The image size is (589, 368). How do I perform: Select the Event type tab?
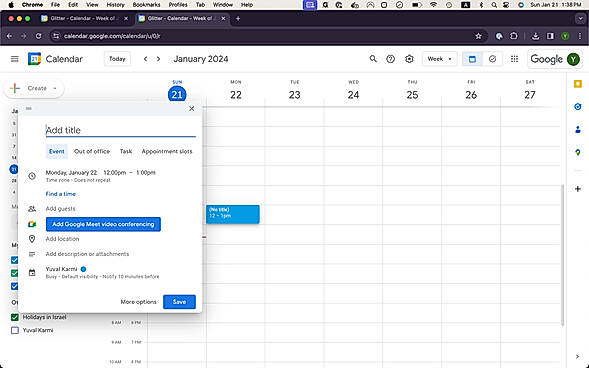[57, 151]
